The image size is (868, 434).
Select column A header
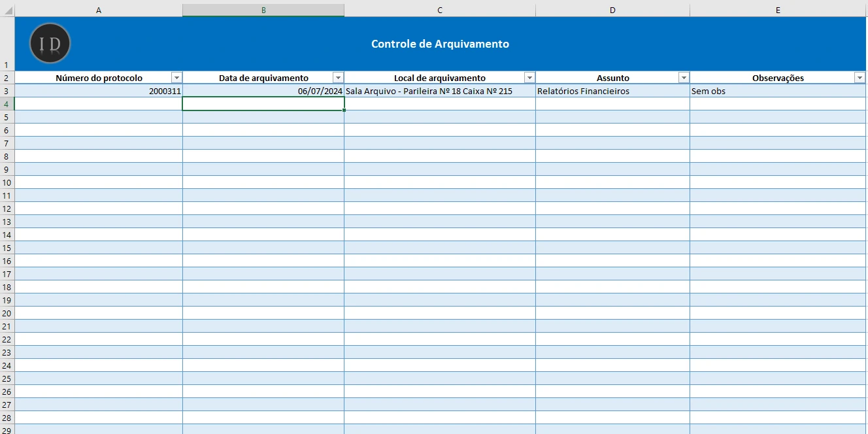coord(99,9)
